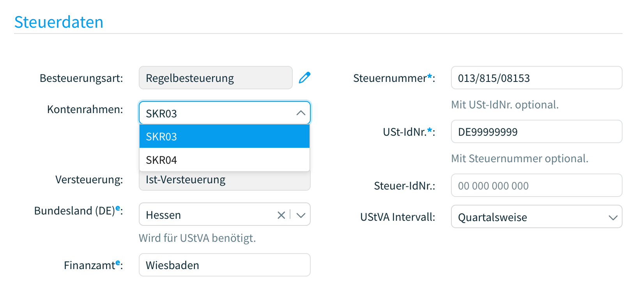Choose SKR04 from the open list
The image size is (644, 296).
click(x=225, y=160)
